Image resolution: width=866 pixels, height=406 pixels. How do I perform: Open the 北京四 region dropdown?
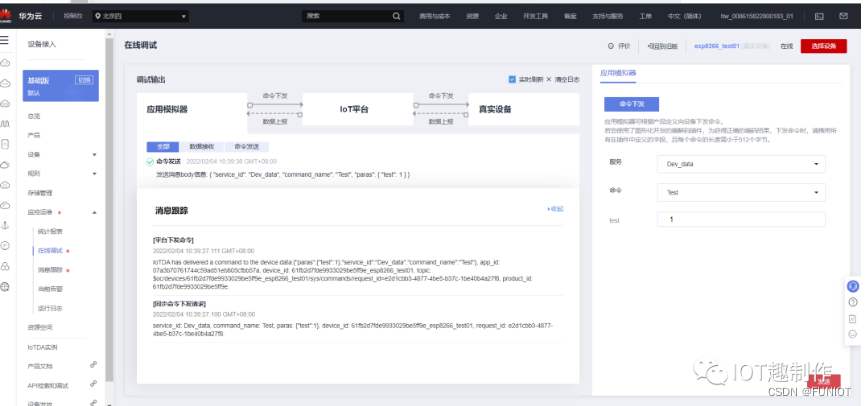(x=140, y=17)
